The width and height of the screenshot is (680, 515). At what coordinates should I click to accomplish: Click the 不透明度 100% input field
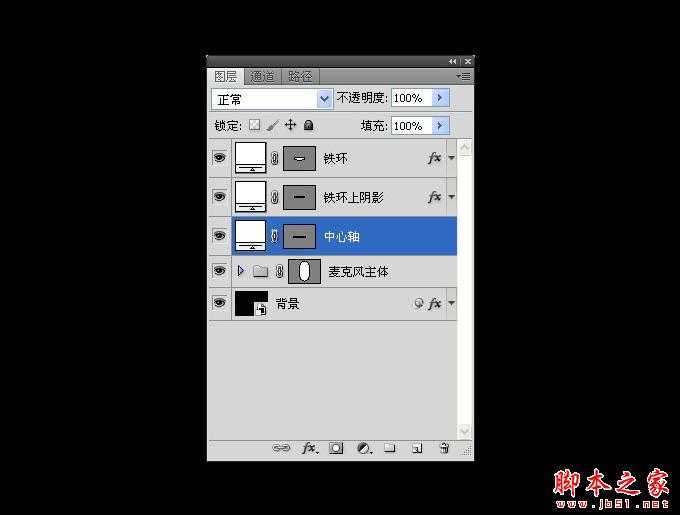411,98
